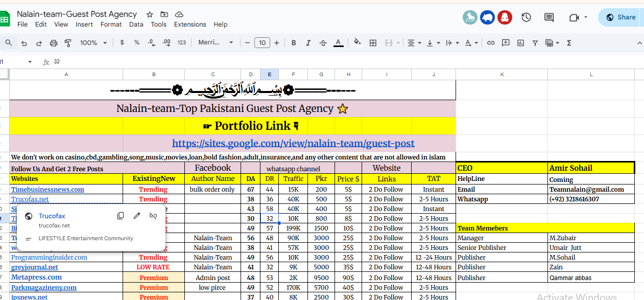Open version history clock icon
This screenshot has width=644, height=300.
[x=526, y=17]
